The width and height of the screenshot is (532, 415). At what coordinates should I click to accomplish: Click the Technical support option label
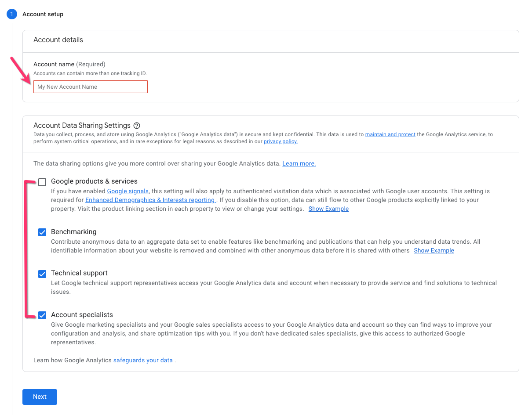pos(79,273)
